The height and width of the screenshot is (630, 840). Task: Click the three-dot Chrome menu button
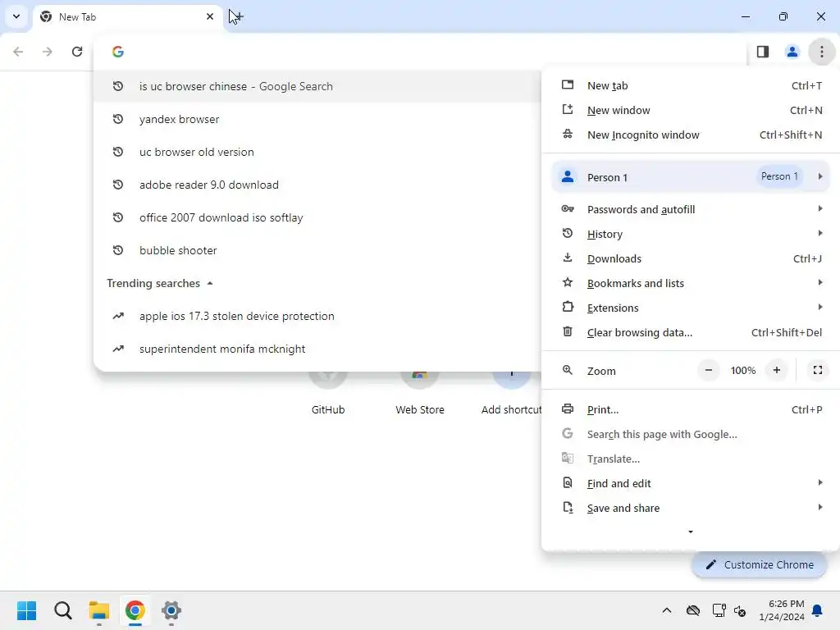(822, 52)
